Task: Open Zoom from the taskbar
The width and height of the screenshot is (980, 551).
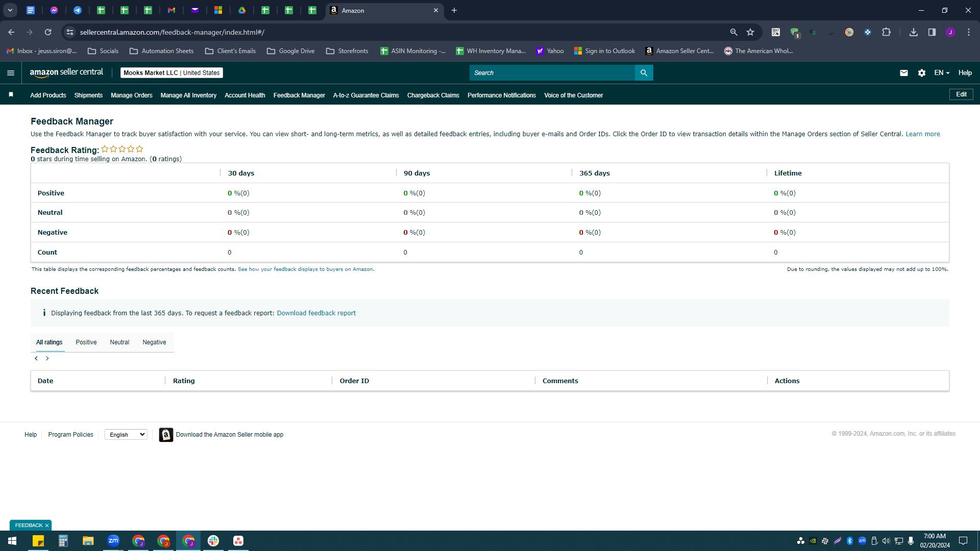Action: click(113, 541)
